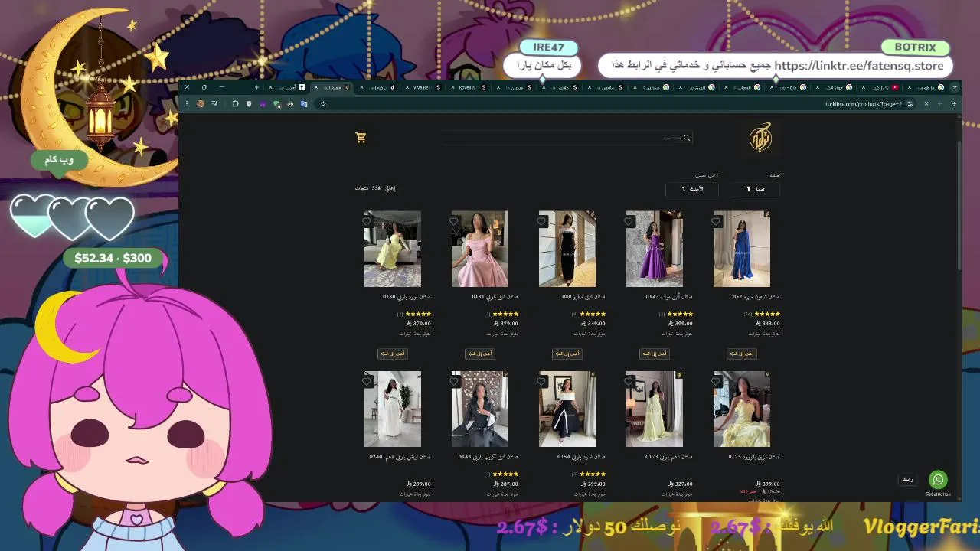Open the browser profile avatar icon

tap(201, 104)
